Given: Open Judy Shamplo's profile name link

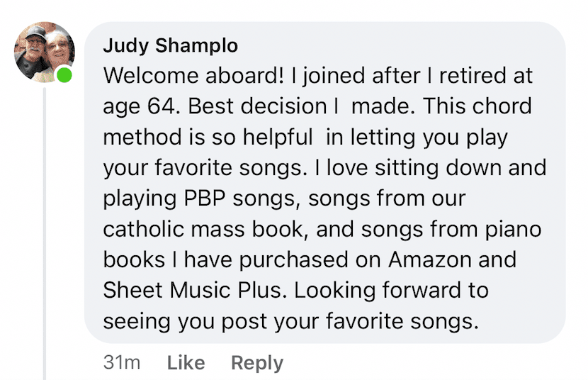Looking at the screenshot, I should 170,46.
